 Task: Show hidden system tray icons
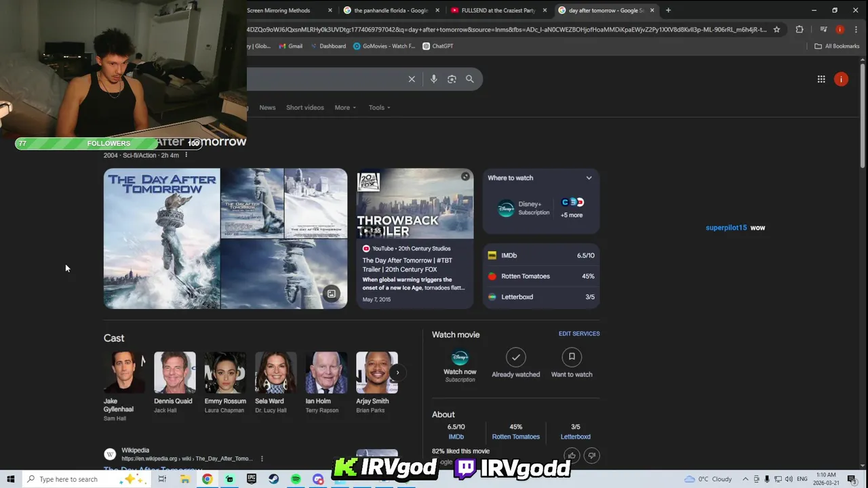(x=745, y=479)
